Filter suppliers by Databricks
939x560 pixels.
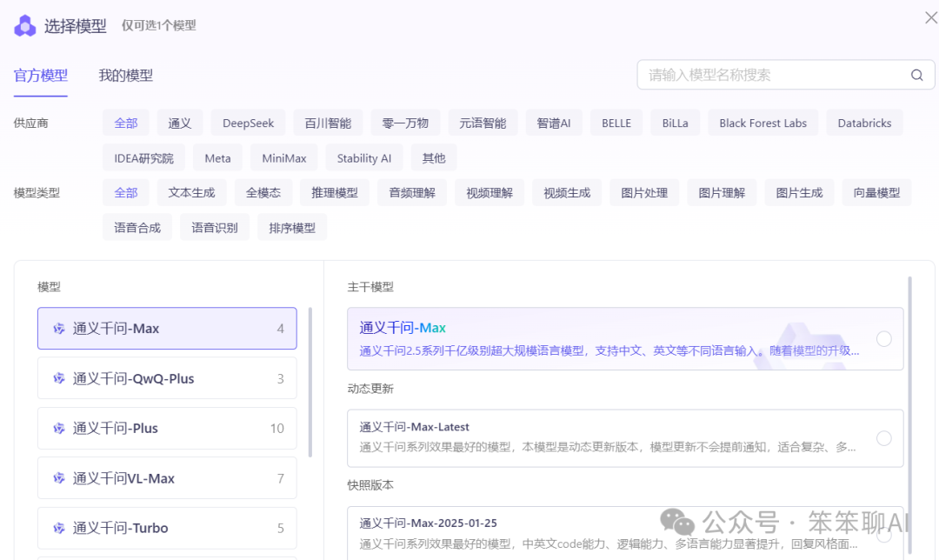[864, 123]
